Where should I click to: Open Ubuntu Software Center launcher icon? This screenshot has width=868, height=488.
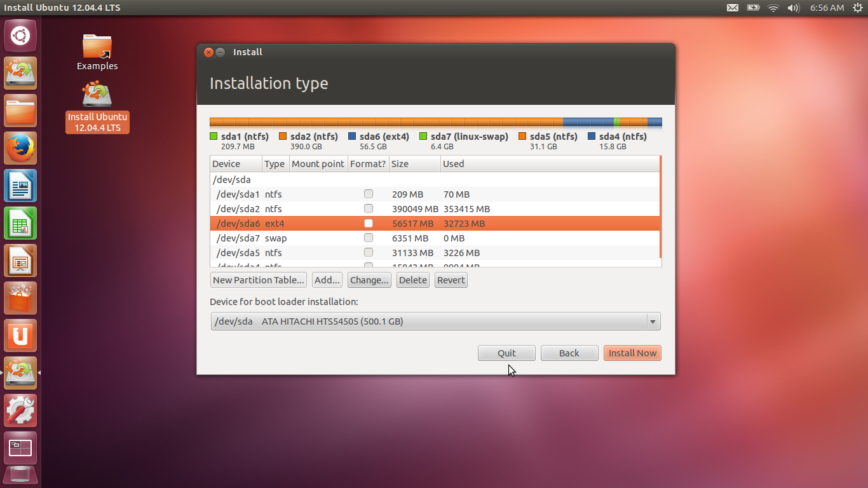[20, 298]
